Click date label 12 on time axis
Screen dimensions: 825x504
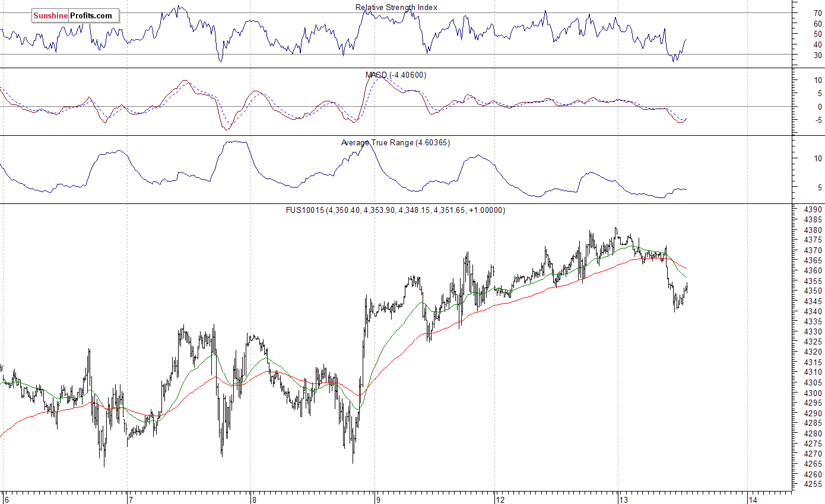pos(501,499)
